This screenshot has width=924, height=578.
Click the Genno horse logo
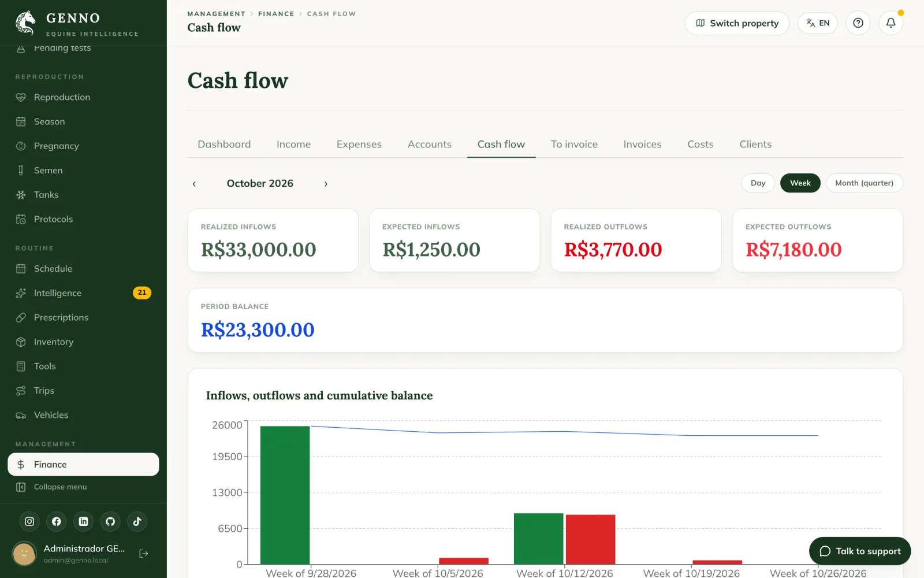pyautogui.click(x=25, y=23)
